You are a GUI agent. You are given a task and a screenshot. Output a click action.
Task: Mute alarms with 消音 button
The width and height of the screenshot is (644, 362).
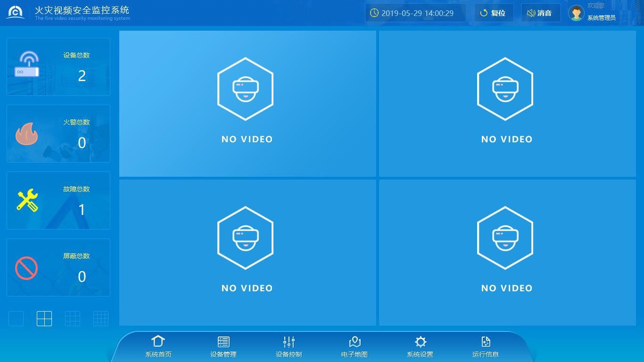[540, 13]
